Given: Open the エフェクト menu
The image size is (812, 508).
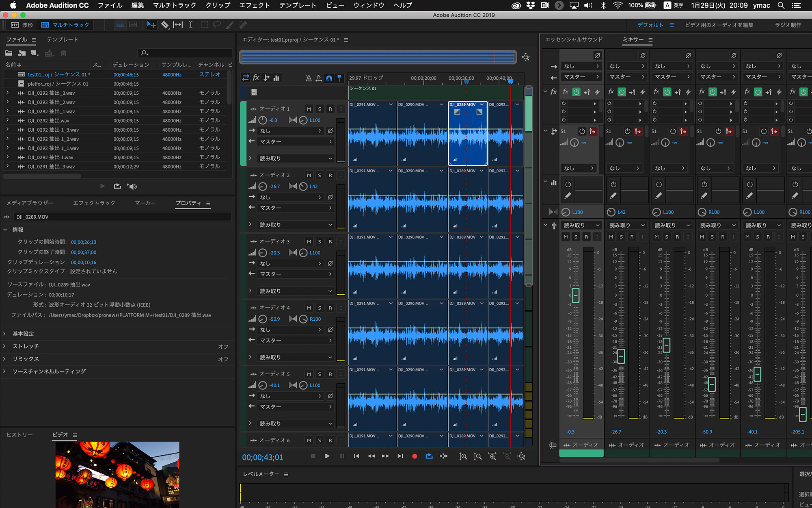Looking at the screenshot, I should [255, 5].
